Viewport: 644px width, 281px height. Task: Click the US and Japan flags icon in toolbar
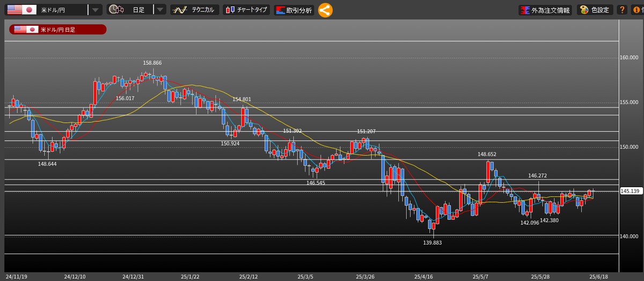pos(21,10)
